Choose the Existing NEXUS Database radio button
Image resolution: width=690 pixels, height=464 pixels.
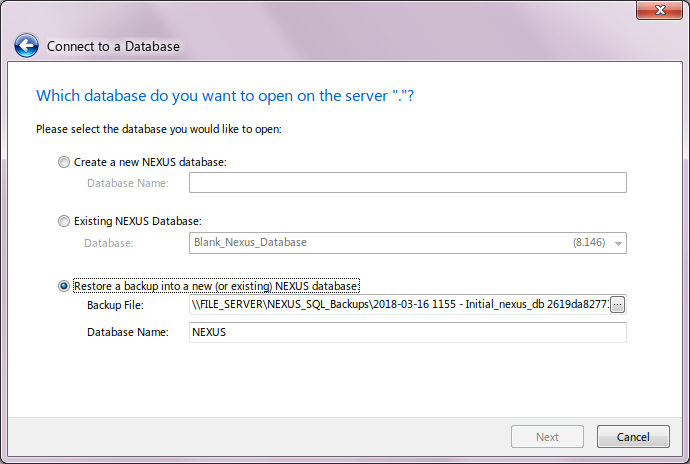click(65, 221)
